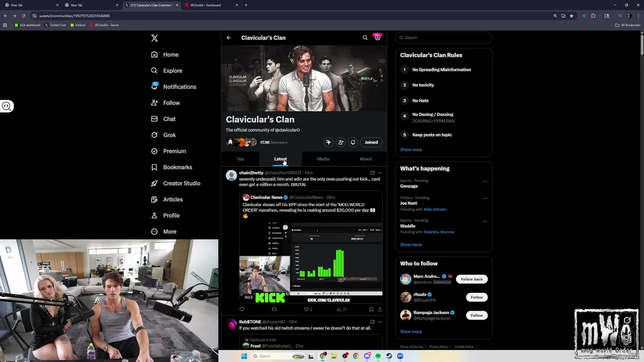Open more options for Joe Kent trend
This screenshot has height=362, width=644.
(485, 198)
